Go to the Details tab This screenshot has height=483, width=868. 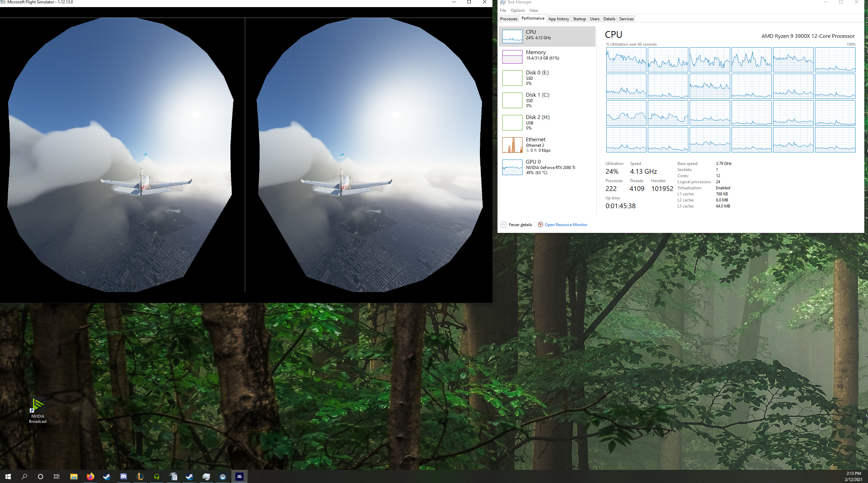[609, 19]
